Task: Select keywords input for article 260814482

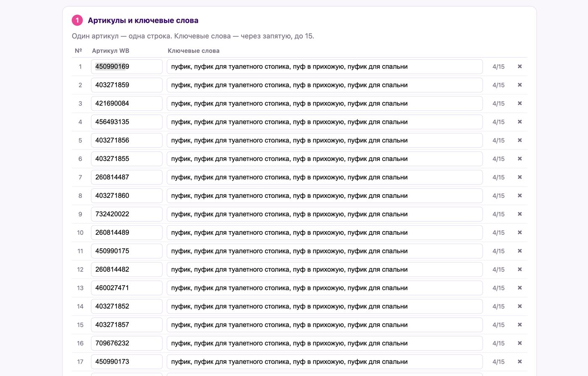Action: click(x=325, y=270)
